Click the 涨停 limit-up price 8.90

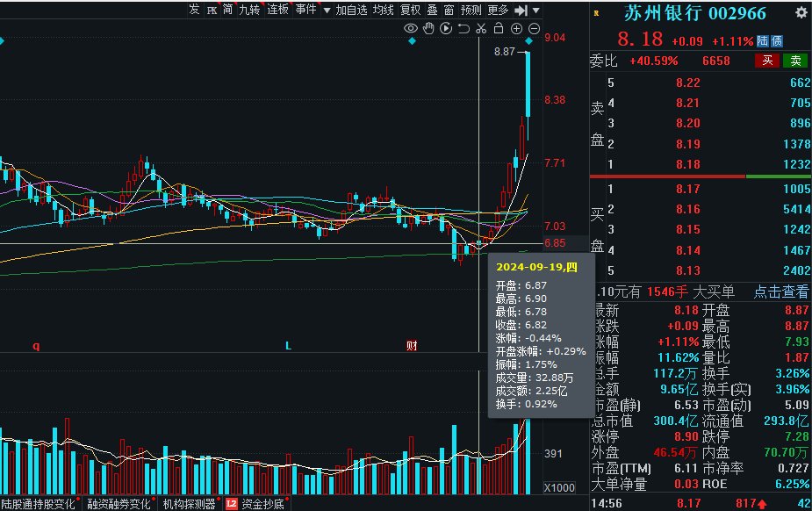click(686, 437)
